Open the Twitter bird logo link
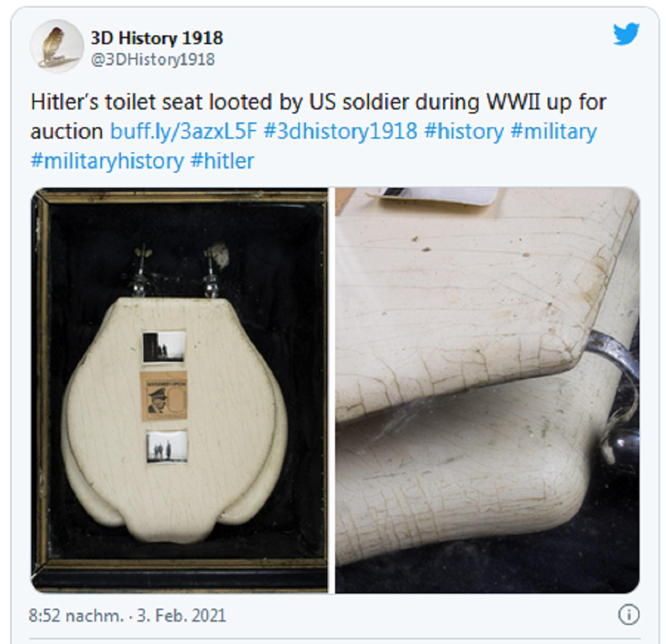Image resolution: width=666 pixels, height=644 pixels. 626,34
